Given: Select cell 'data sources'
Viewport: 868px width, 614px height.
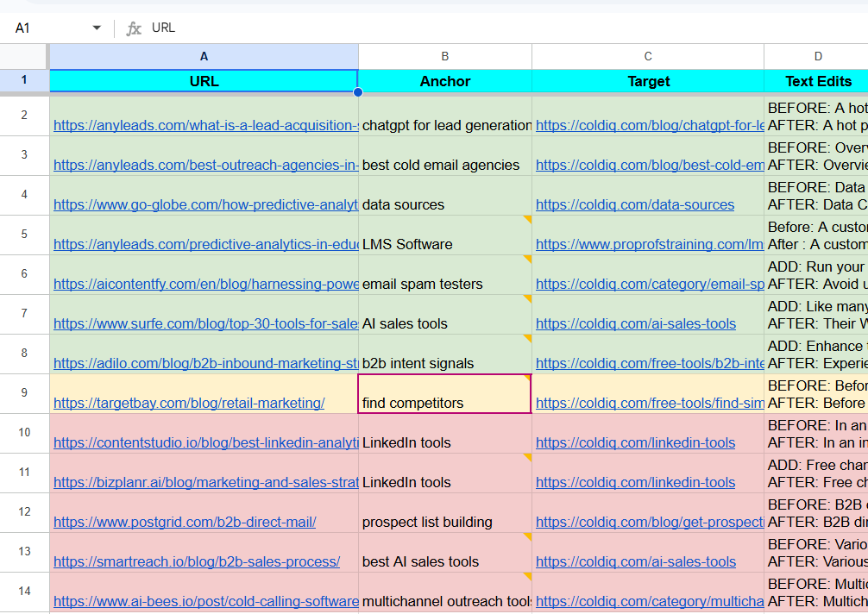Looking at the screenshot, I should [445, 195].
